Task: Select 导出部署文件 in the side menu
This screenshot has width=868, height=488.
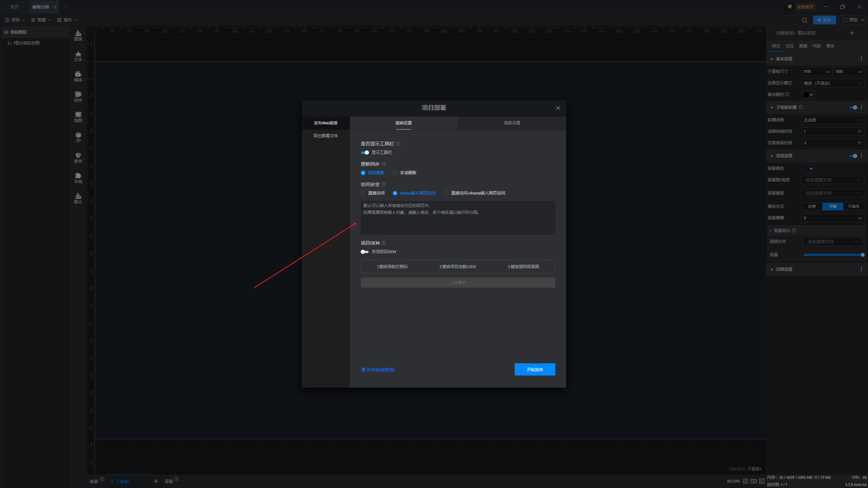Action: pyautogui.click(x=325, y=136)
